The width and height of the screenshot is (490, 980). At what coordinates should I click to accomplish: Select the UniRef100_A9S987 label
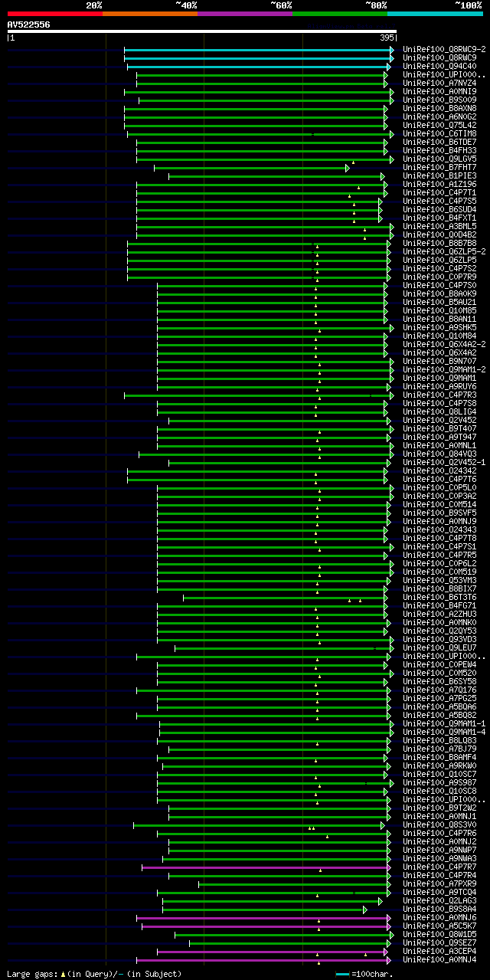(x=440, y=782)
